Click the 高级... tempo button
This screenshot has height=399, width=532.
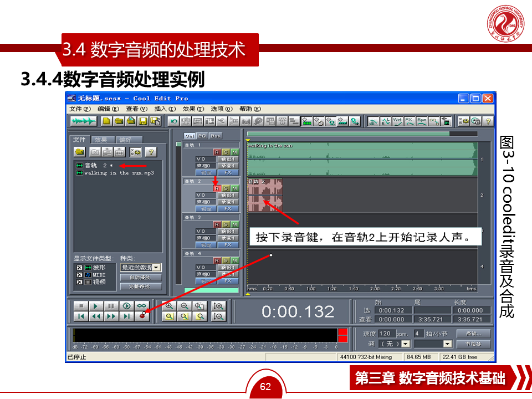pos(473,334)
